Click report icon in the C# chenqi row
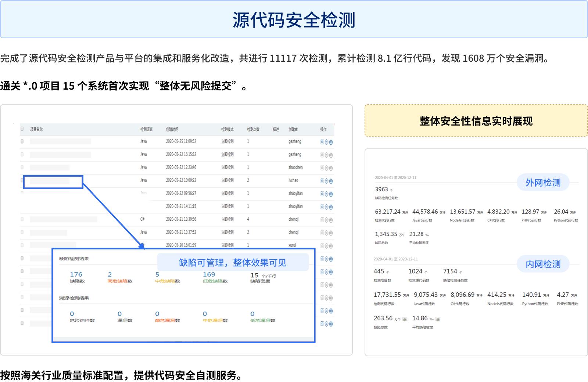This screenshot has width=588, height=382. (x=322, y=220)
